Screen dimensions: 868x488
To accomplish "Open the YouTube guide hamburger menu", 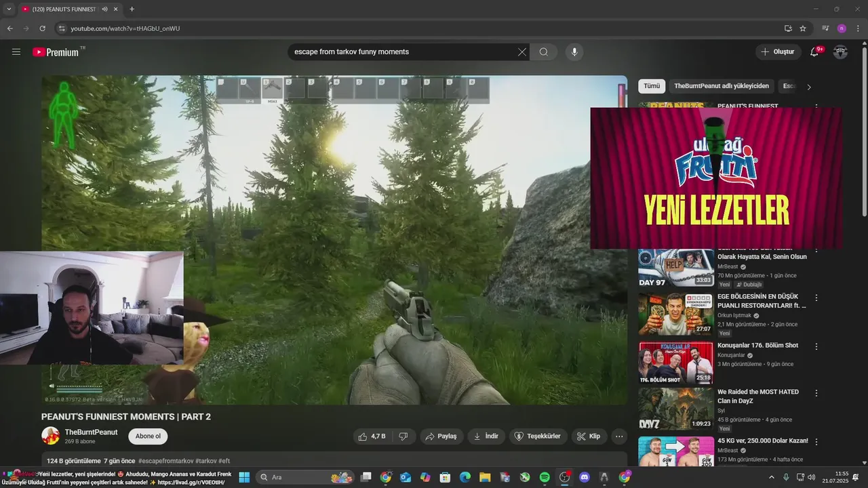I will [16, 52].
